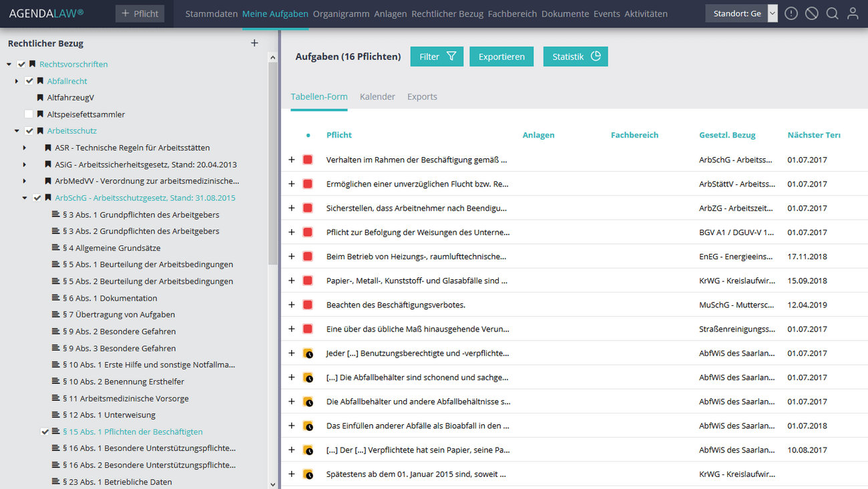Sort by the Gesetzl. Bezug column header
868x489 pixels.
pos(727,135)
